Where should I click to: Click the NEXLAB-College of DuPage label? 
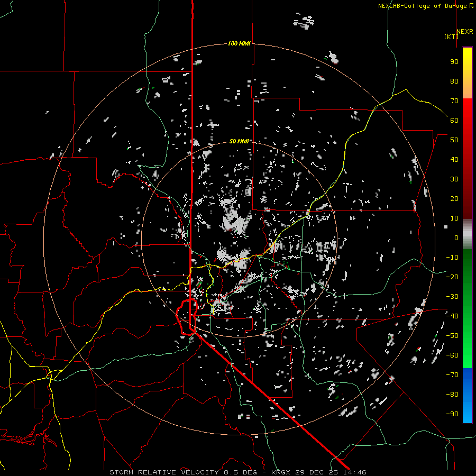422,6
